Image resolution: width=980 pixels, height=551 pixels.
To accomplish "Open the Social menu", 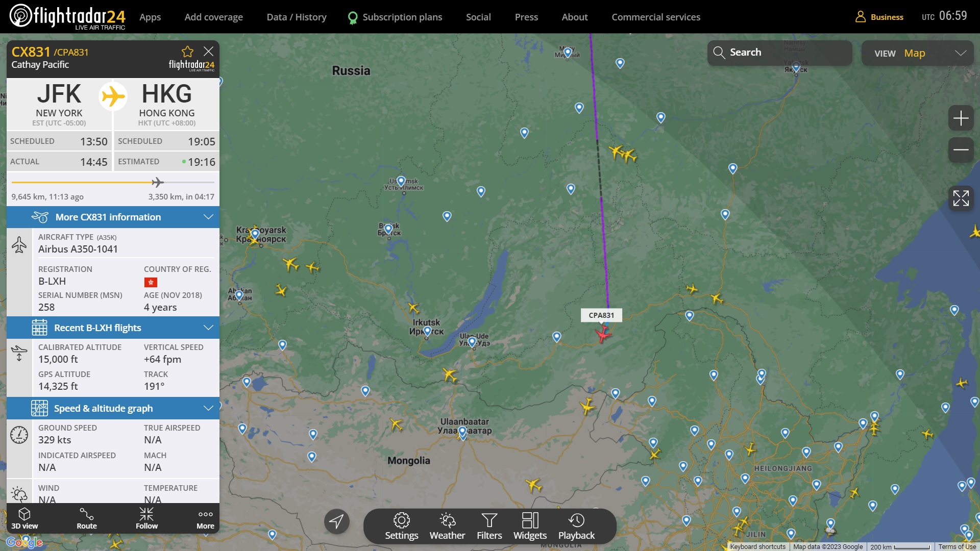I will [x=478, y=17].
